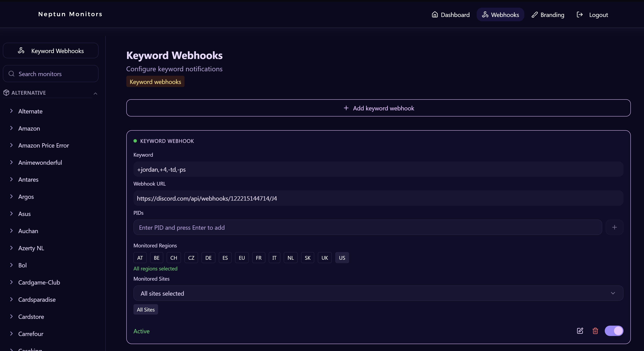Click the plus icon beside PIDs field
644x351 pixels.
coord(614,227)
